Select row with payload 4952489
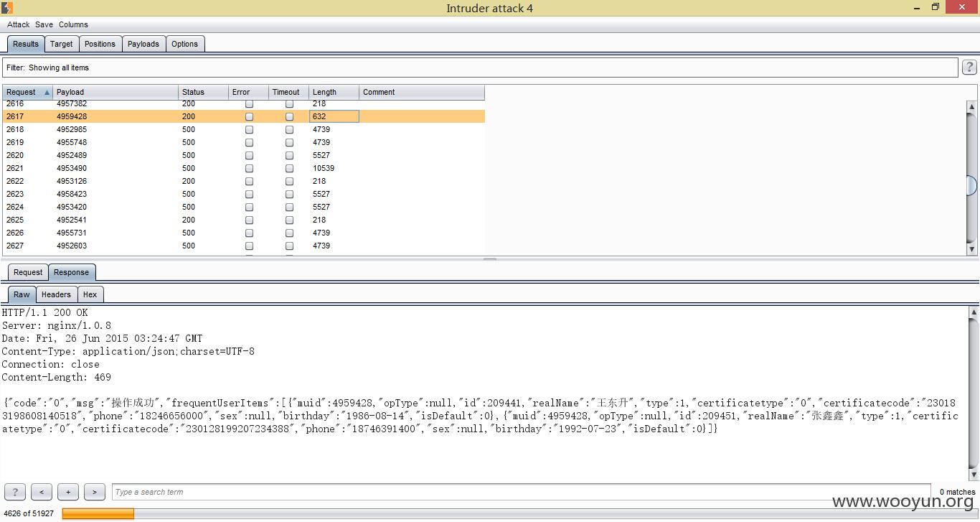The width and height of the screenshot is (980, 522). point(243,155)
